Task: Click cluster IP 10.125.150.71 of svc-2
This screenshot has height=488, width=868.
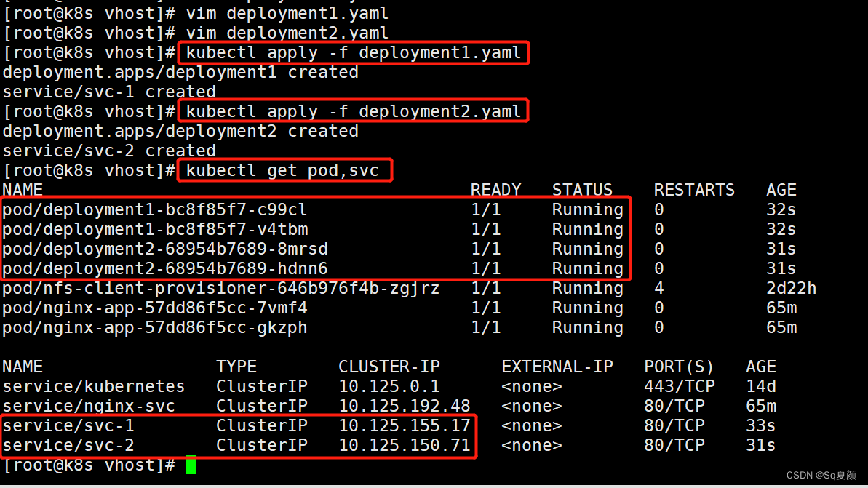Action: tap(404, 445)
